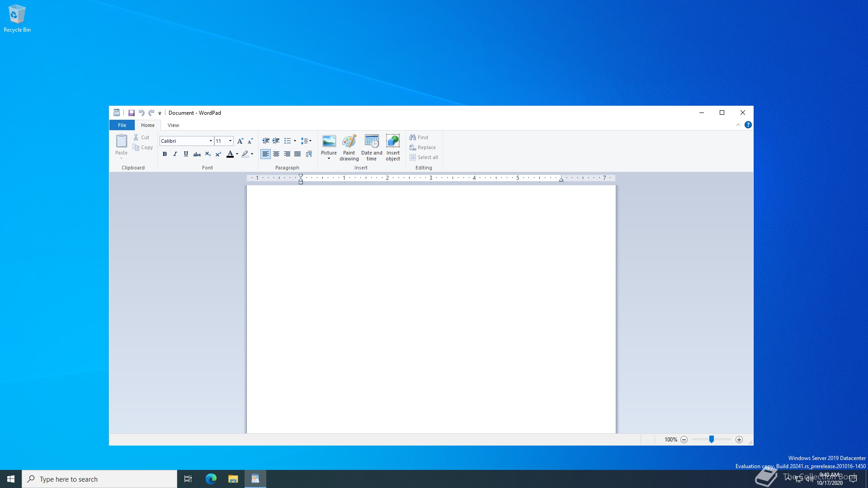Toggle bold formatting
Screen dimensions: 868x488
[165, 154]
